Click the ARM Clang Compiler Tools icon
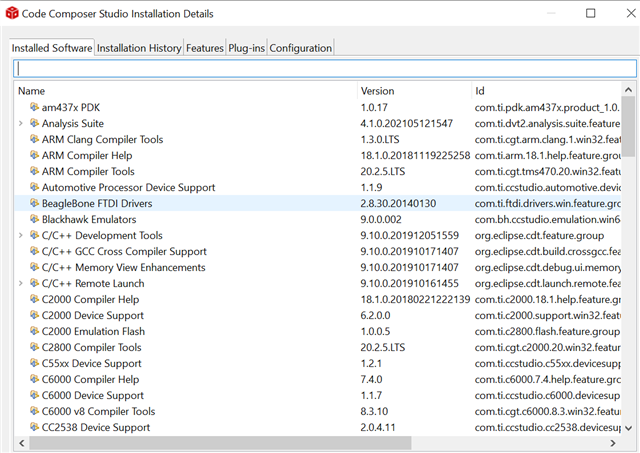This screenshot has height=453, width=640. (x=34, y=139)
